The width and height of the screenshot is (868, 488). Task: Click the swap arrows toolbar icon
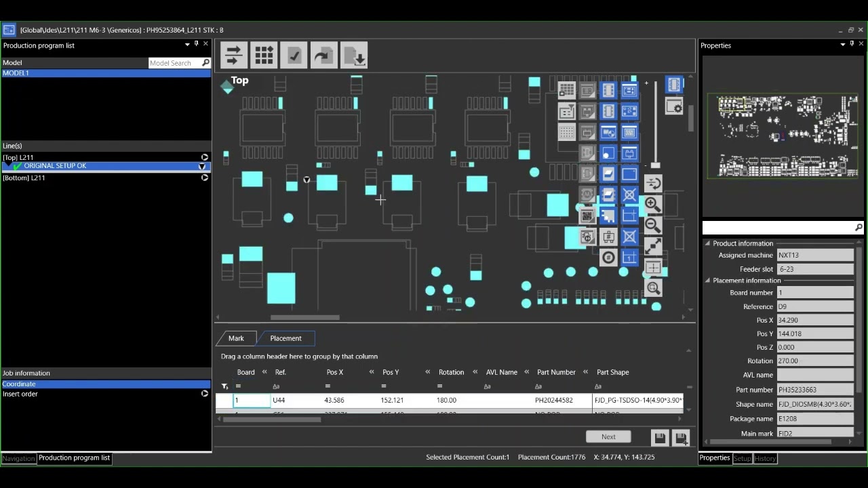(233, 56)
